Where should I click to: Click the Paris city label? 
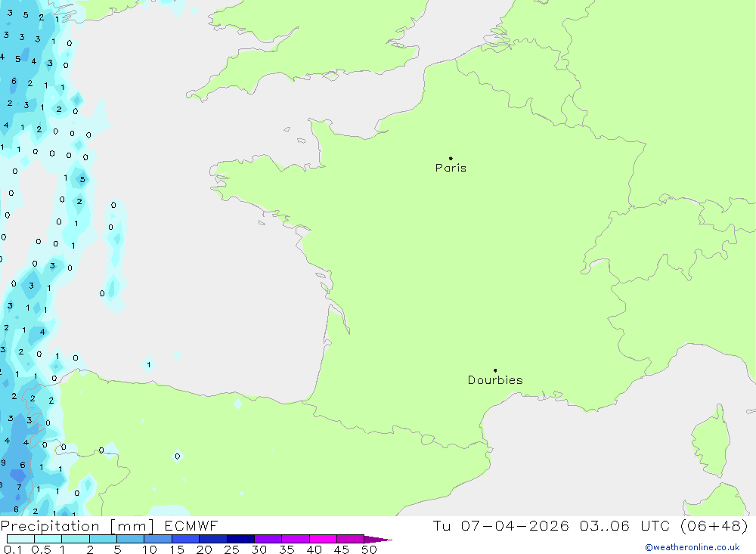click(x=451, y=168)
